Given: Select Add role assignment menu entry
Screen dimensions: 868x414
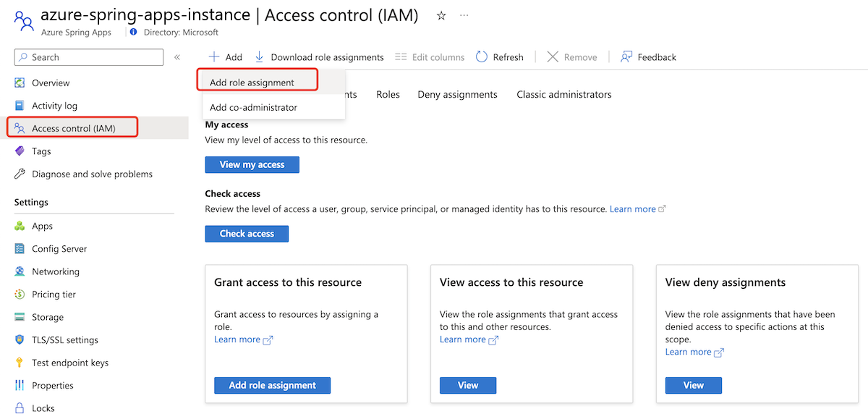Looking at the screenshot, I should click(252, 83).
